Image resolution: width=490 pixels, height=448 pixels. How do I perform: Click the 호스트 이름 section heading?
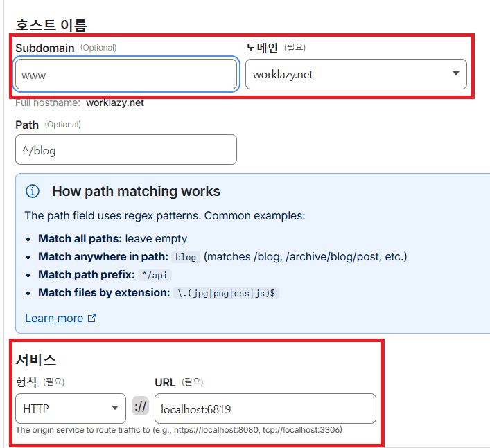[51, 26]
